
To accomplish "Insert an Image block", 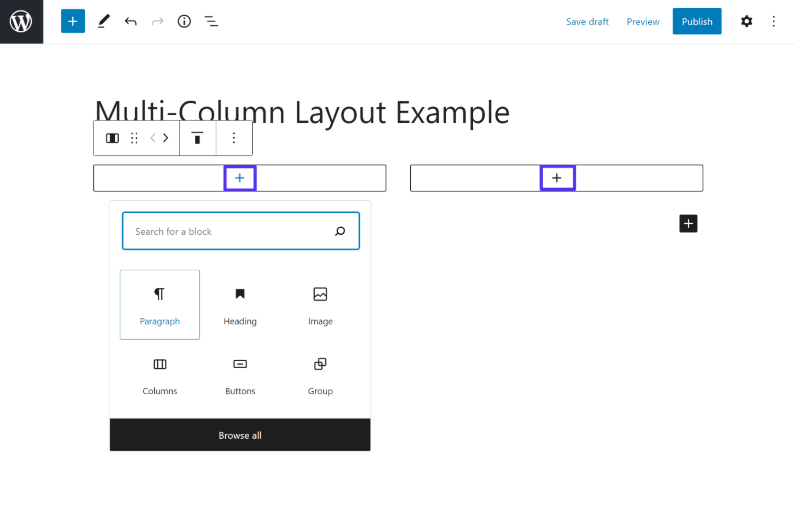I will (x=320, y=305).
